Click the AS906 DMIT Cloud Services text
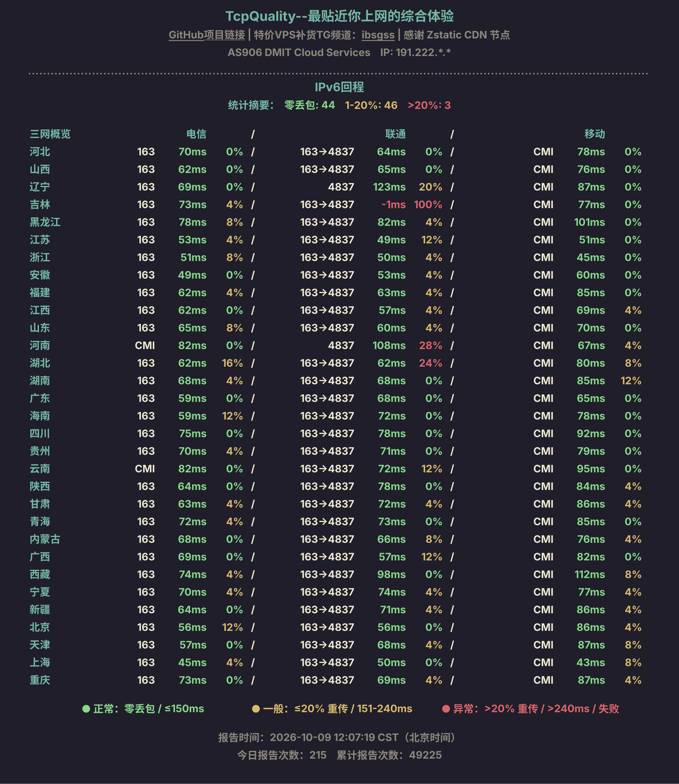The width and height of the screenshot is (679, 784). point(299,52)
